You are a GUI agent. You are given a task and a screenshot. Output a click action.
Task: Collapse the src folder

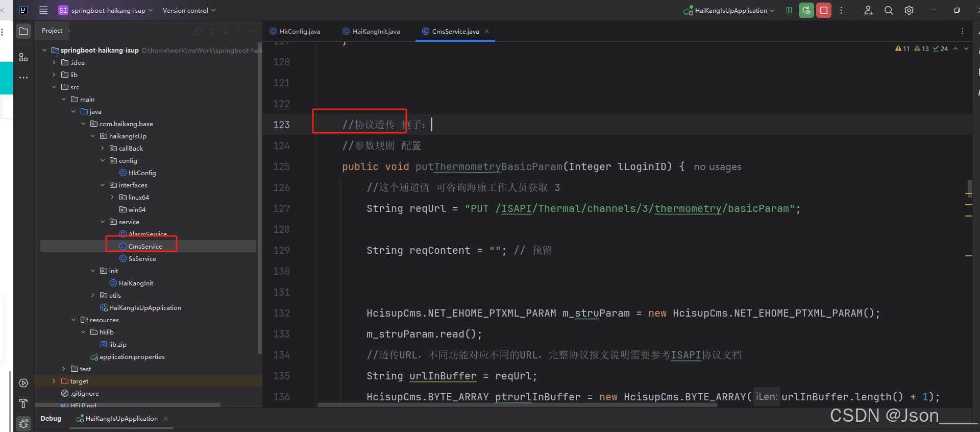coord(54,87)
